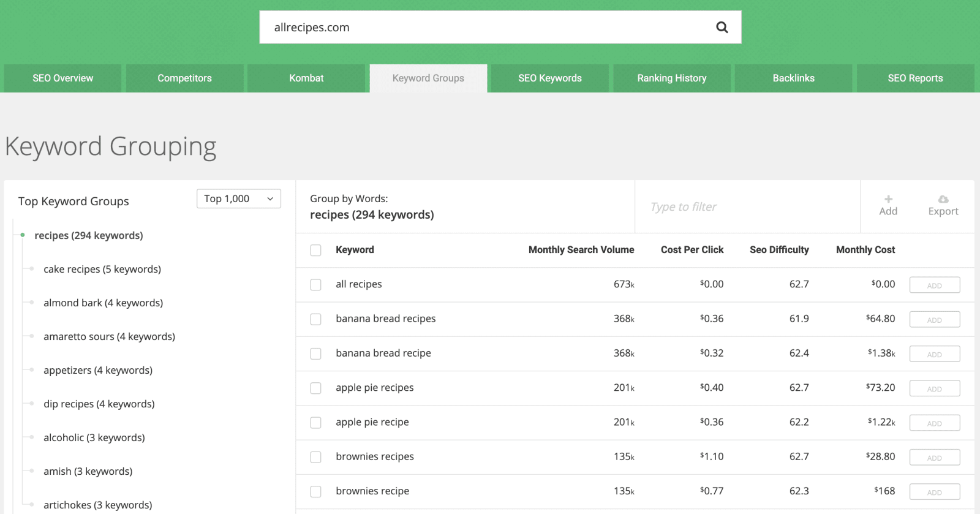Tick the apple pie recipe checkbox
Screen dimensions: 980x514
315,423
